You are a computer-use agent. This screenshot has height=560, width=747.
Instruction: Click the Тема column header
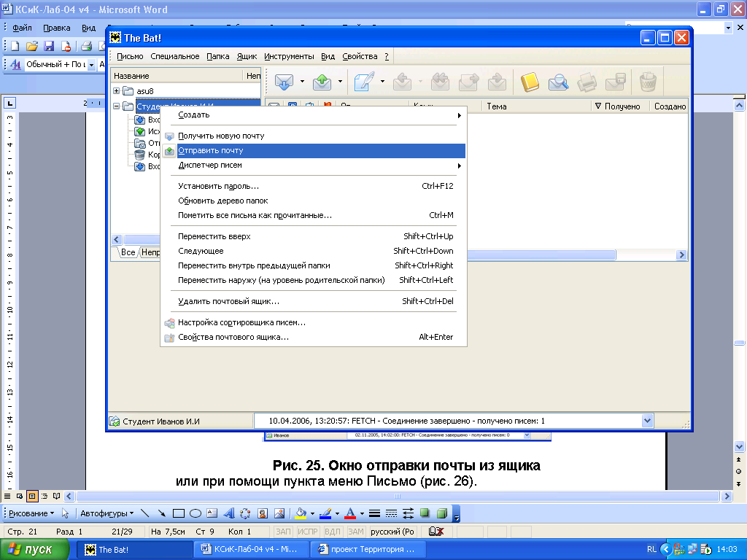(536, 106)
